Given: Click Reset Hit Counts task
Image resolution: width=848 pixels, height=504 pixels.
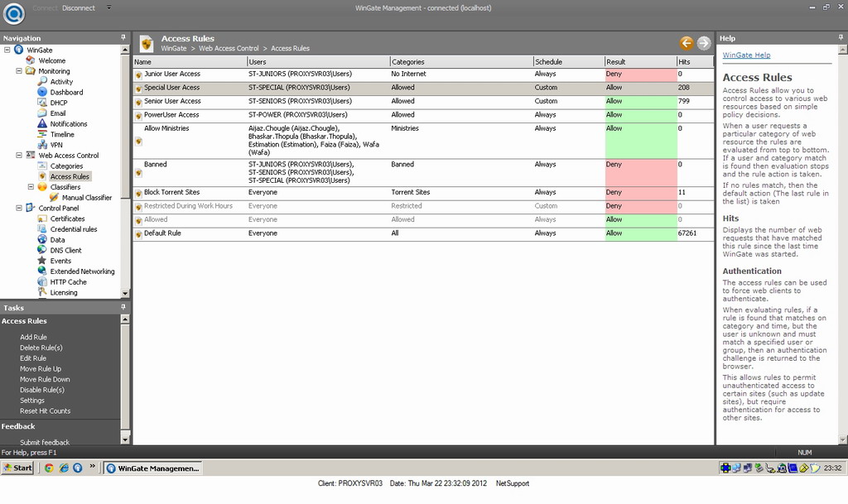Looking at the screenshot, I should pyautogui.click(x=46, y=410).
